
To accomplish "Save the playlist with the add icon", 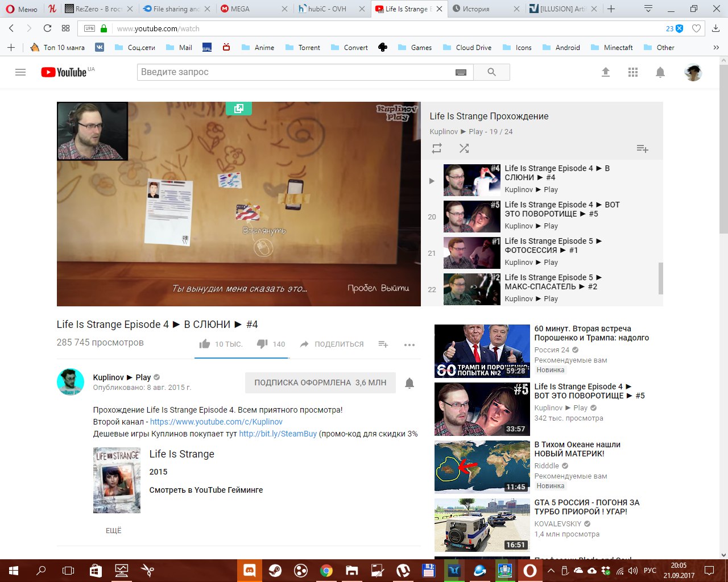I will (642, 148).
